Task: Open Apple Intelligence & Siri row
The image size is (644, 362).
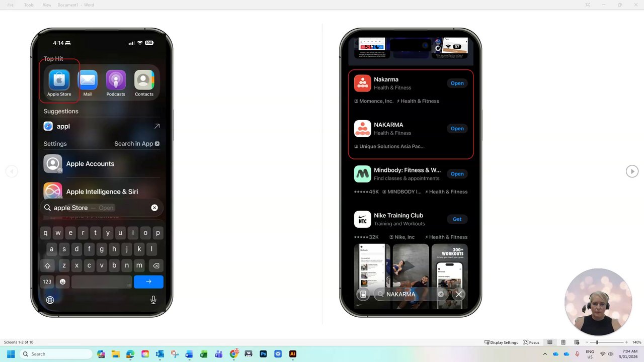Action: [102, 192]
